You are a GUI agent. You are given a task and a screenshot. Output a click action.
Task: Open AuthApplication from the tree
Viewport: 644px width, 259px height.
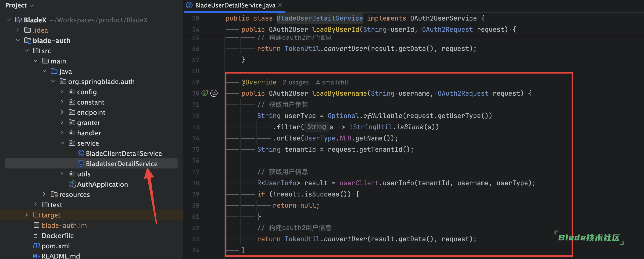tap(102, 184)
